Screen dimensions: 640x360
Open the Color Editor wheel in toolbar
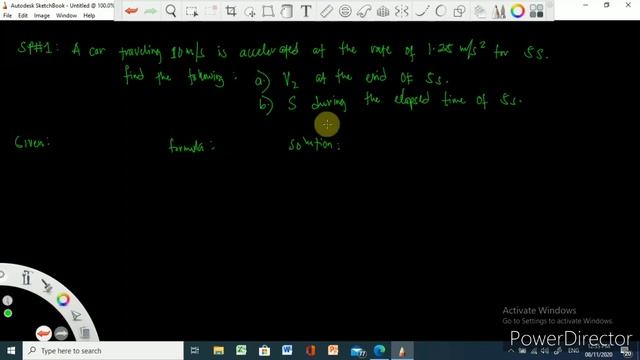(x=517, y=11)
